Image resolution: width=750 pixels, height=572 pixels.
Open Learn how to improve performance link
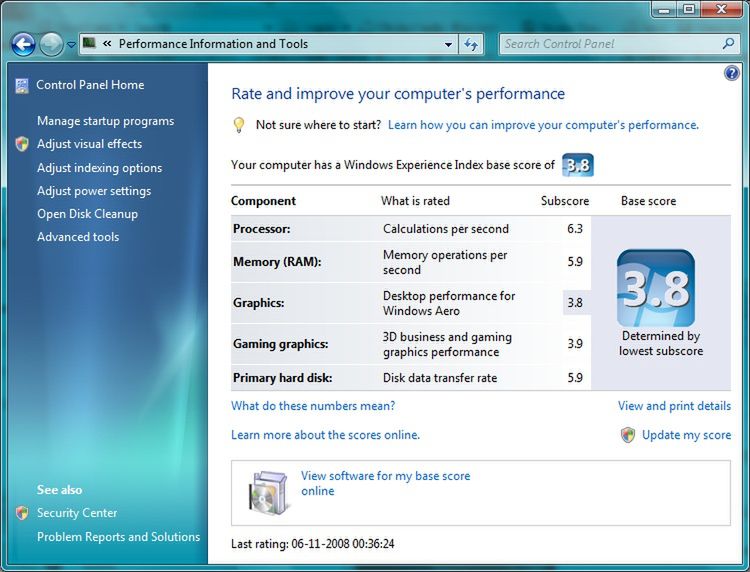(x=543, y=125)
